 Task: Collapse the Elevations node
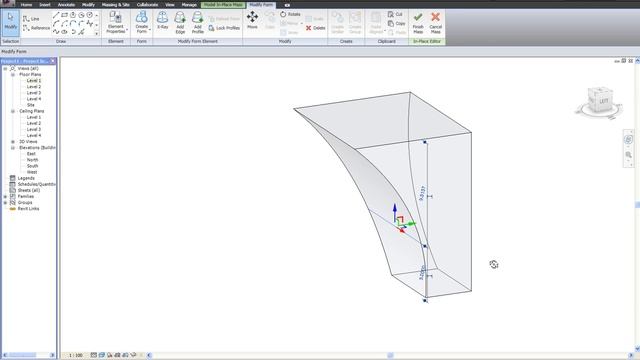click(13, 148)
